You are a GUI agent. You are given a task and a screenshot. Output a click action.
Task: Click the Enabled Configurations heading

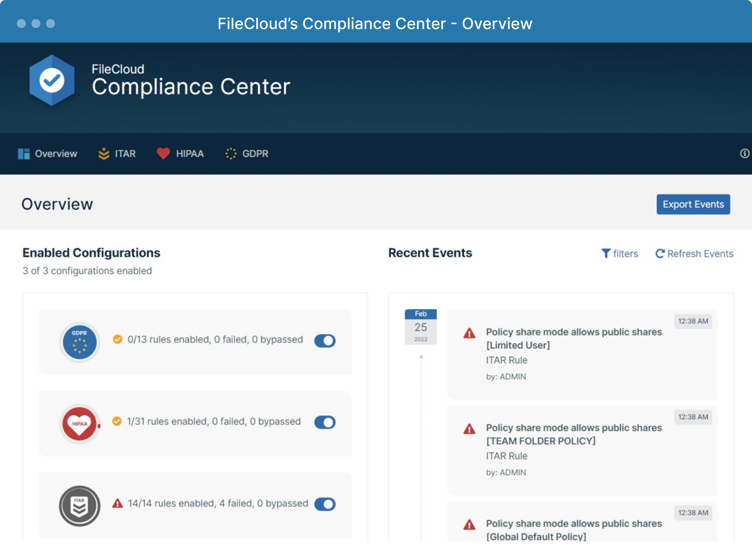[92, 253]
